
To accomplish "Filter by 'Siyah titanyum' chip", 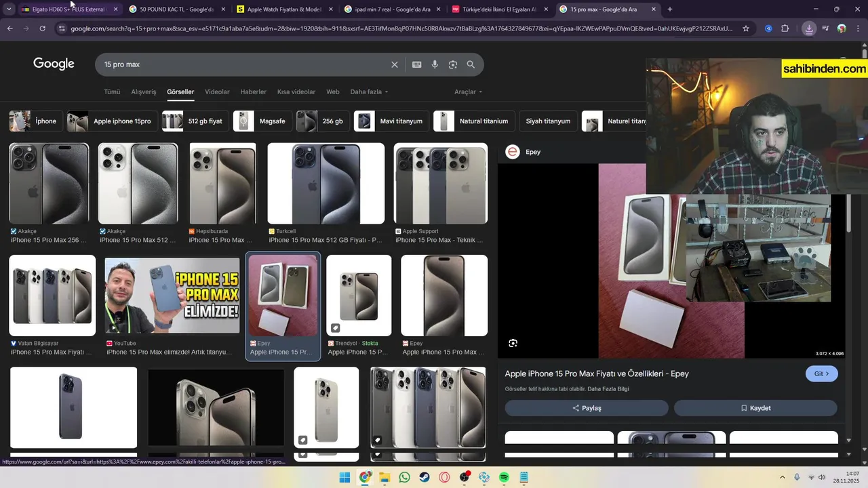I will (x=548, y=121).
